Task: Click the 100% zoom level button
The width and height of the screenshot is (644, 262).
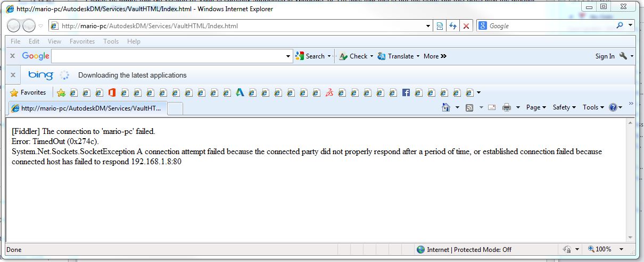Action: coord(600,249)
